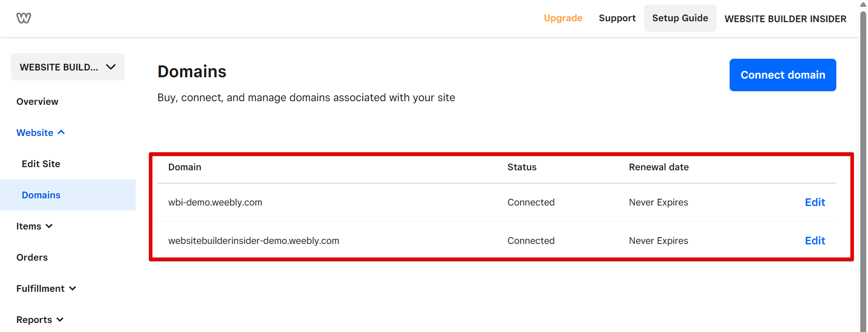868x332 pixels.
Task: Expand the Items menu chevron
Action: (49, 226)
